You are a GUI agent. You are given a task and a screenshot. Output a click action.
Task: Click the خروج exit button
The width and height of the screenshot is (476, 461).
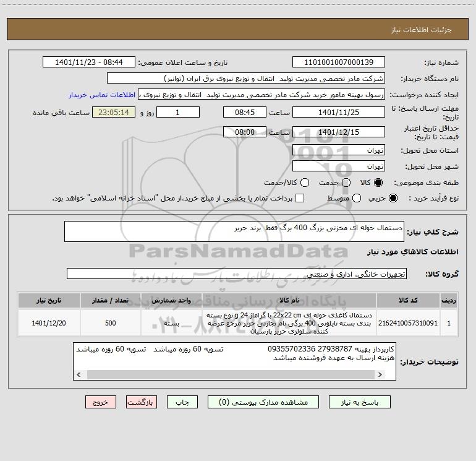(101, 402)
